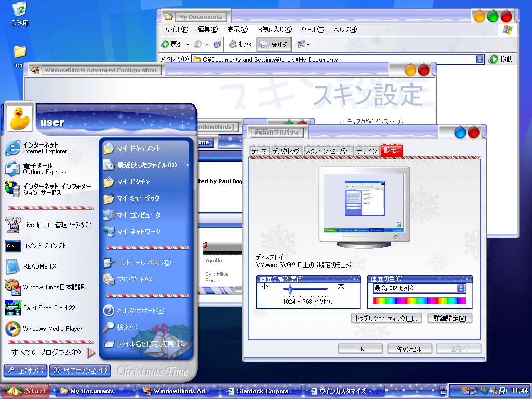Switch to Stardock Corpora... taskbar item

pos(261,391)
